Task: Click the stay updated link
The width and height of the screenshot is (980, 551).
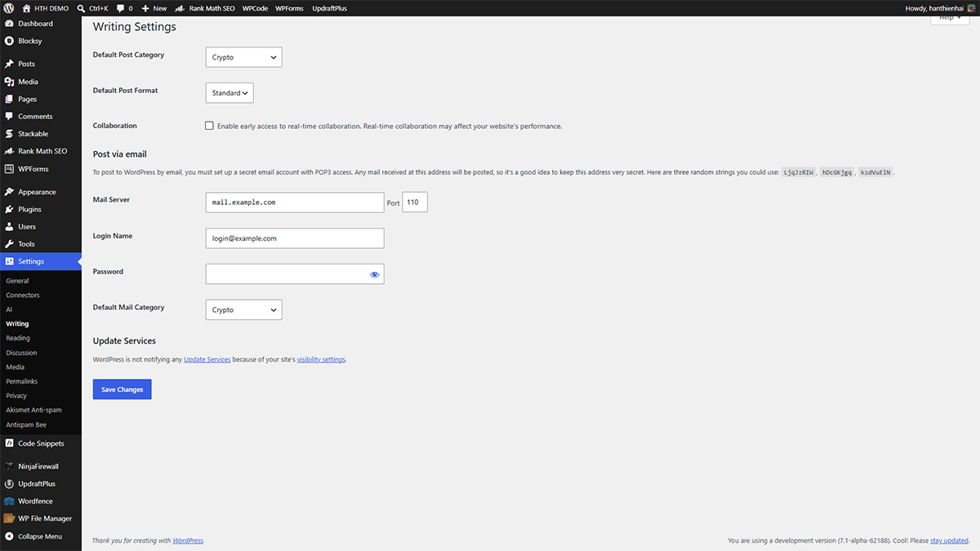Action: point(949,540)
